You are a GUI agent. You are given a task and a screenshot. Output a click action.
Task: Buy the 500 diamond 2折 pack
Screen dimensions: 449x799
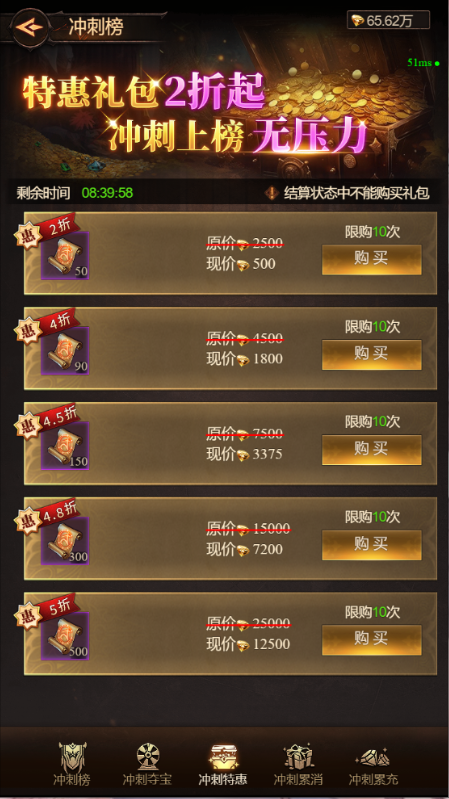(372, 259)
